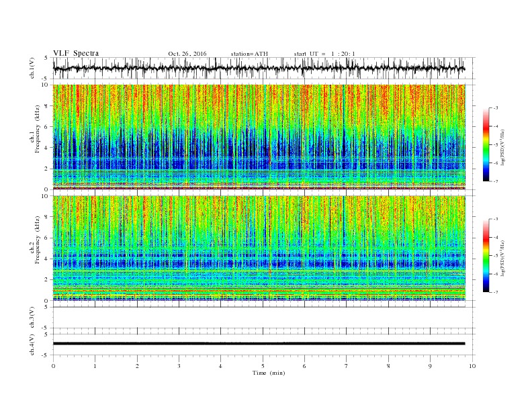The image size is (532, 411).
Task: Click the time axis tick label "4"
Action: 220,366
